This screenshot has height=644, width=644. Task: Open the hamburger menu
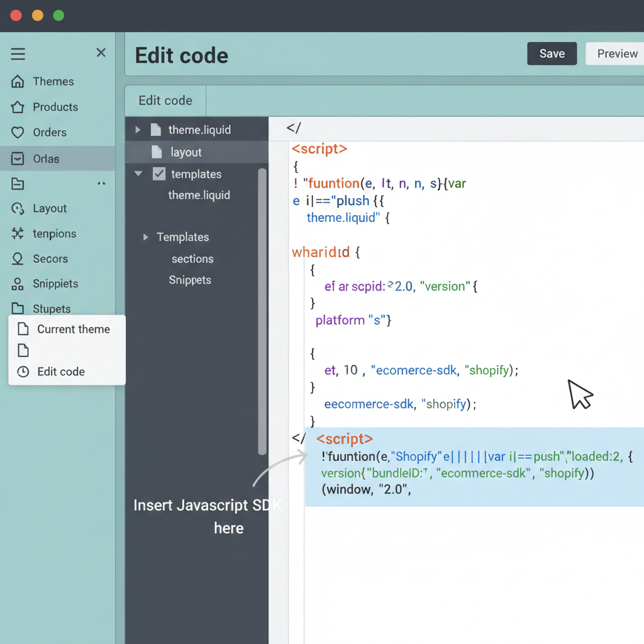18,53
